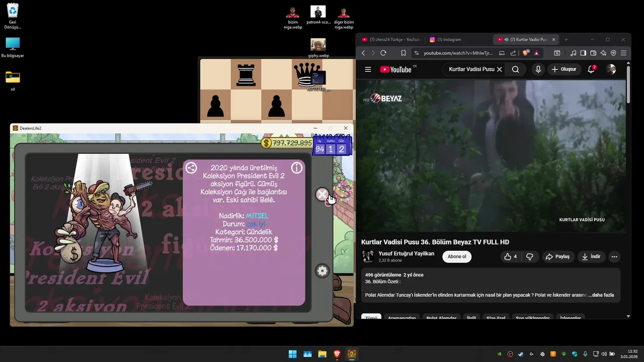
Task: Bookmark this page with the bookmark icon
Action: coord(403,53)
